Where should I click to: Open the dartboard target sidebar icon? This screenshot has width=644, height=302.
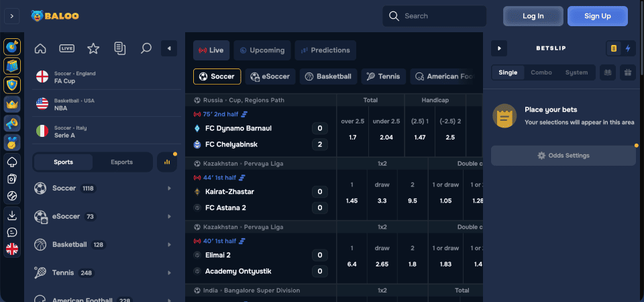click(x=12, y=47)
